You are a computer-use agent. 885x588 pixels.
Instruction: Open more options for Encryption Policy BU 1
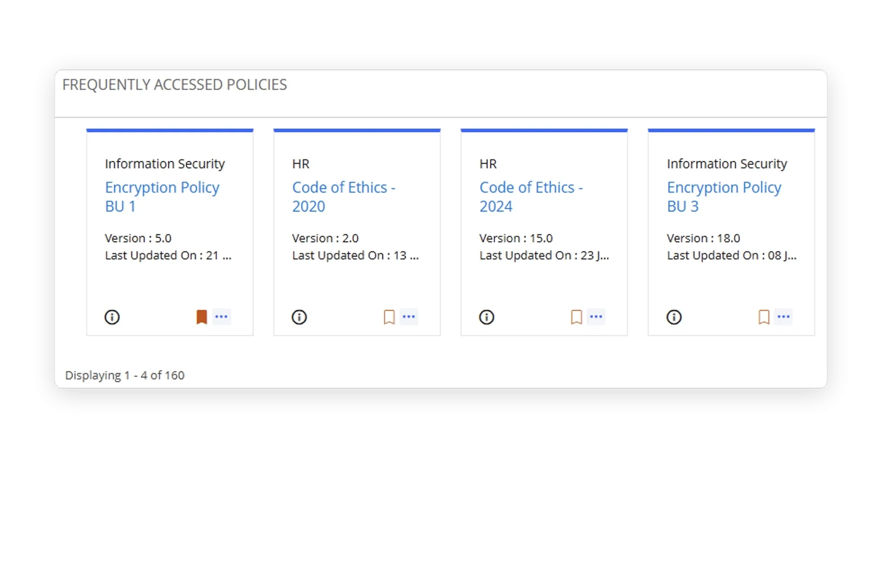221,317
